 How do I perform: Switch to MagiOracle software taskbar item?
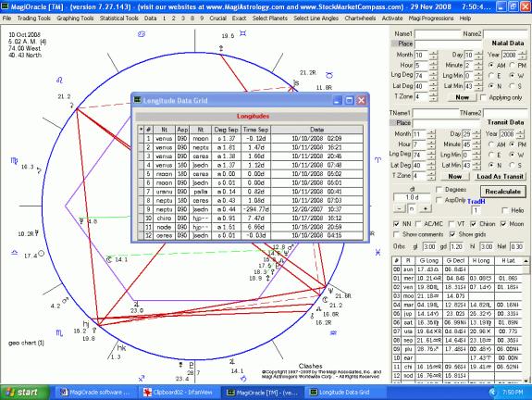[95, 393]
